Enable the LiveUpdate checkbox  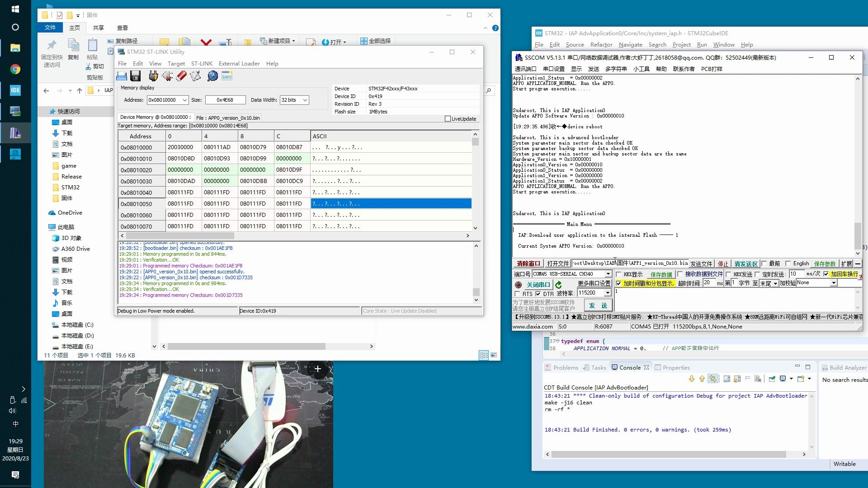(x=448, y=119)
